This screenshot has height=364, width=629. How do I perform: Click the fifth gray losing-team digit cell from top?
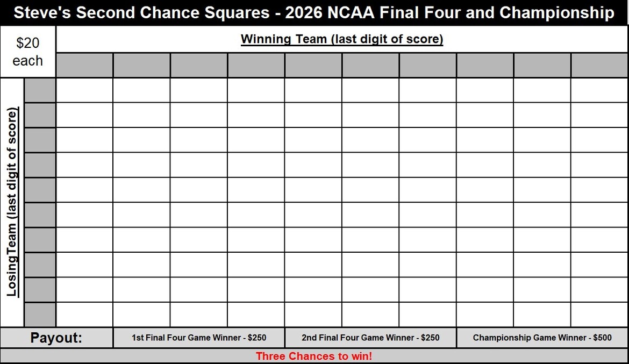pos(40,190)
